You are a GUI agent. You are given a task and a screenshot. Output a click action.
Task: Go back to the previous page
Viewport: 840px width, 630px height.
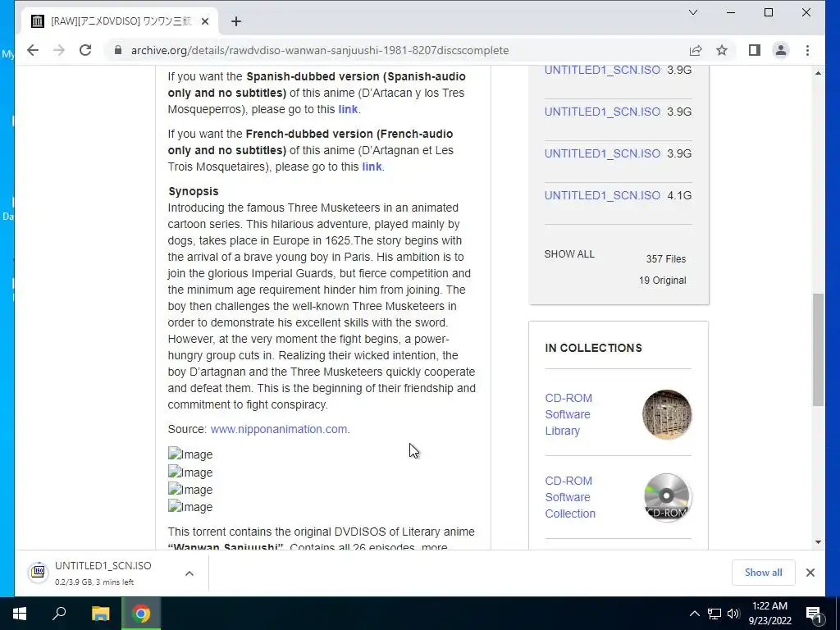(x=33, y=50)
